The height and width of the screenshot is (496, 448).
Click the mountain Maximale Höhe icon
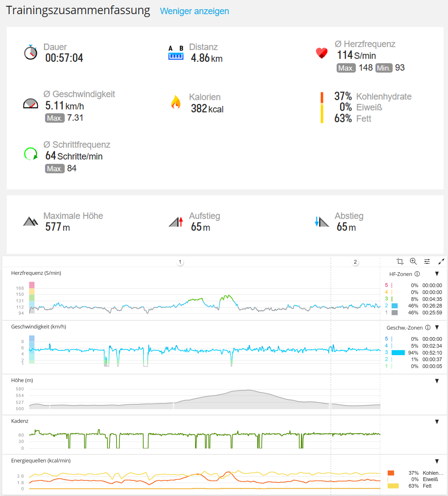30,221
